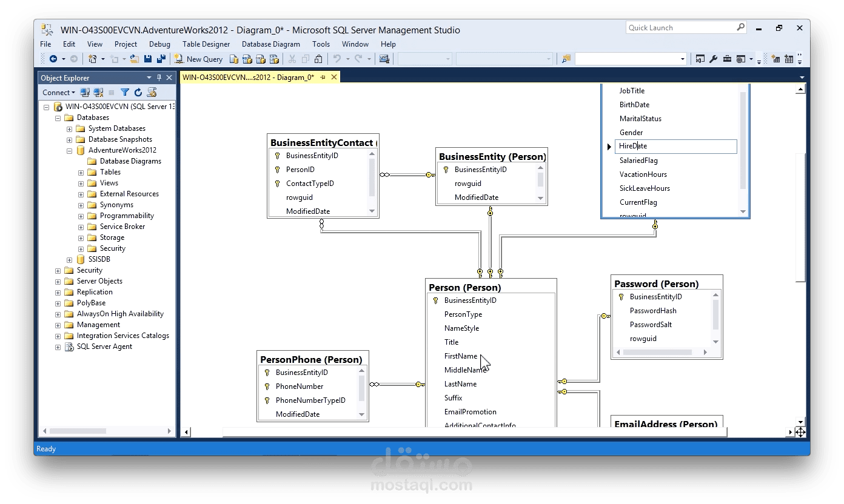Click the Save All icon
844x504 pixels.
pos(161,59)
